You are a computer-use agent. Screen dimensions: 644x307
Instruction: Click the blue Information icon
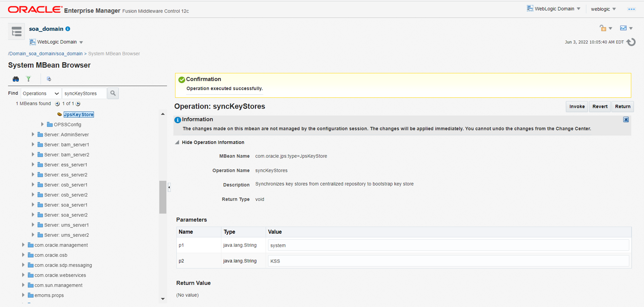point(178,120)
